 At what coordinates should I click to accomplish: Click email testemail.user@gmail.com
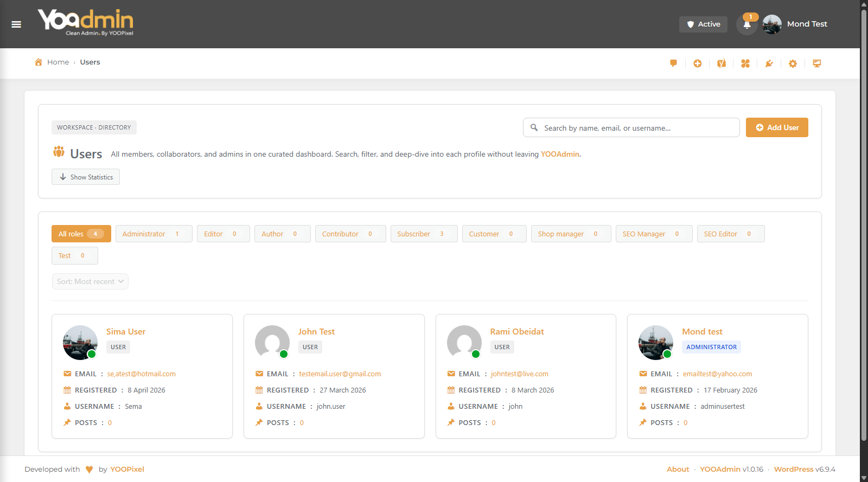click(x=340, y=374)
